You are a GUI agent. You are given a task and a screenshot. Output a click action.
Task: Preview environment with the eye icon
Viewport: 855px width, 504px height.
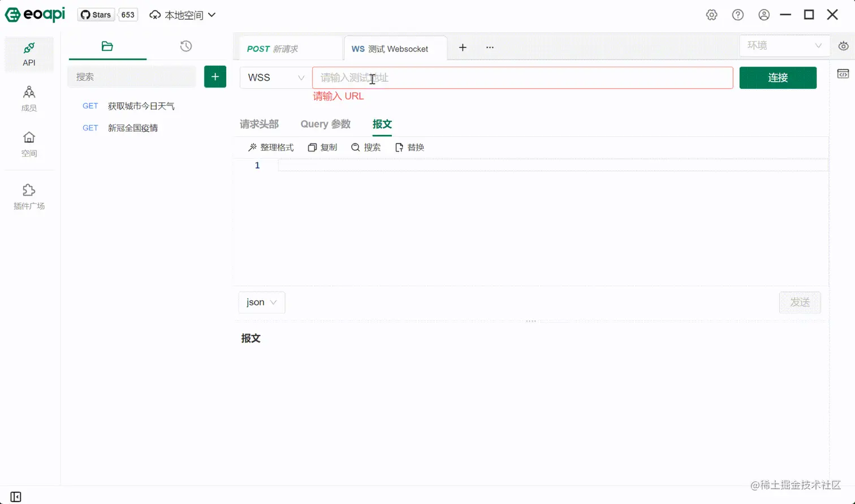coord(843,46)
